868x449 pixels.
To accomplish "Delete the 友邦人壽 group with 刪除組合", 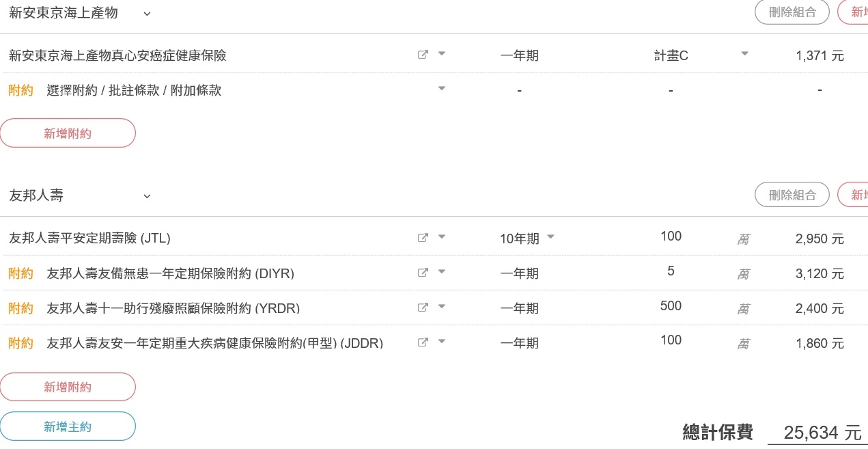I will 792,195.
